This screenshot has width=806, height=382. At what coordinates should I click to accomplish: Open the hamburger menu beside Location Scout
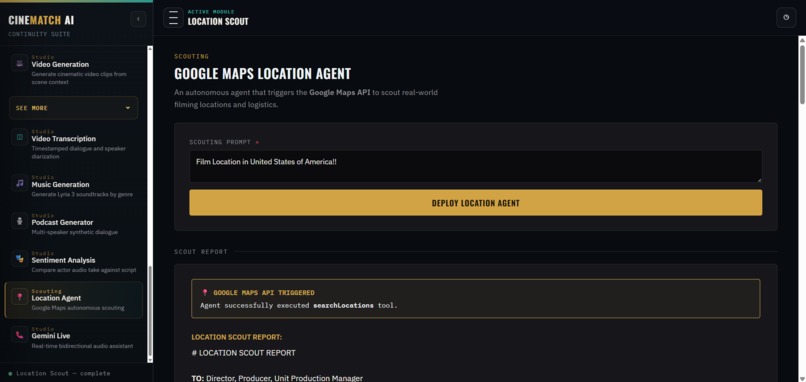point(173,17)
